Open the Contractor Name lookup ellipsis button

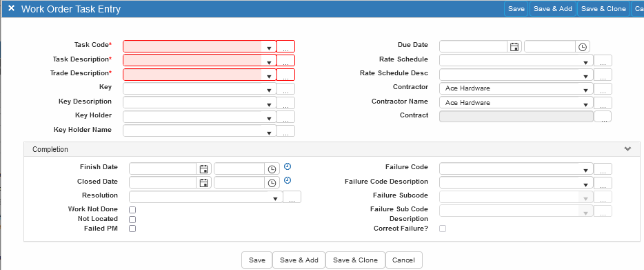pyautogui.click(x=603, y=102)
